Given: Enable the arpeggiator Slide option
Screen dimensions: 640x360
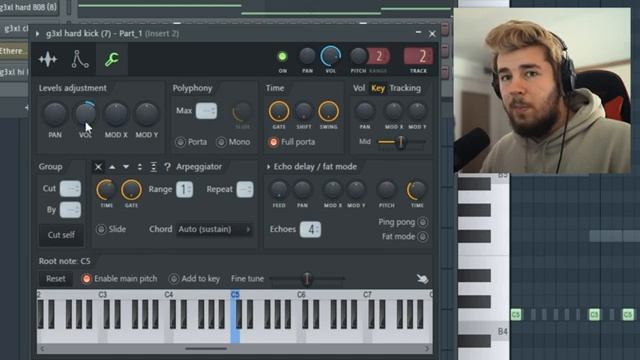Looking at the screenshot, I should tap(101, 229).
